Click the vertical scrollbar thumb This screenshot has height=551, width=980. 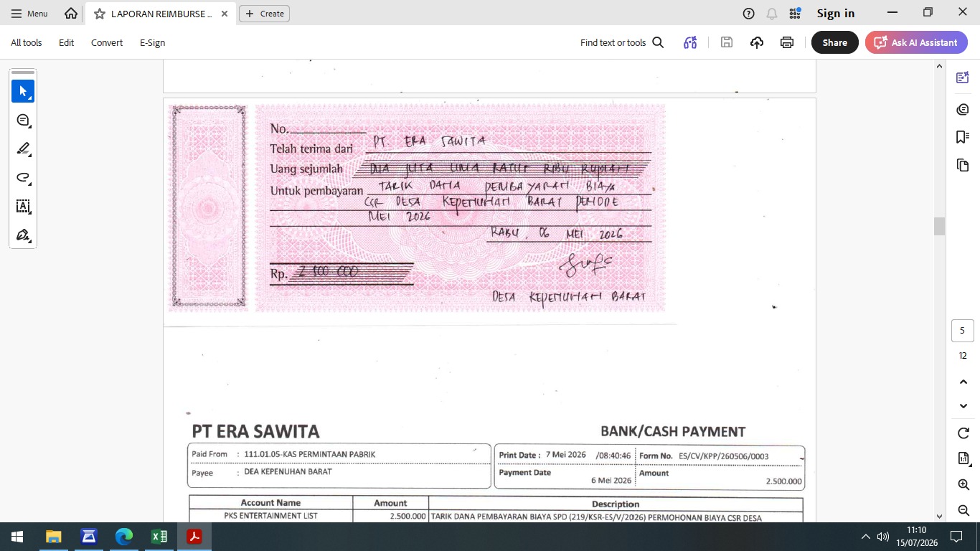(x=939, y=225)
